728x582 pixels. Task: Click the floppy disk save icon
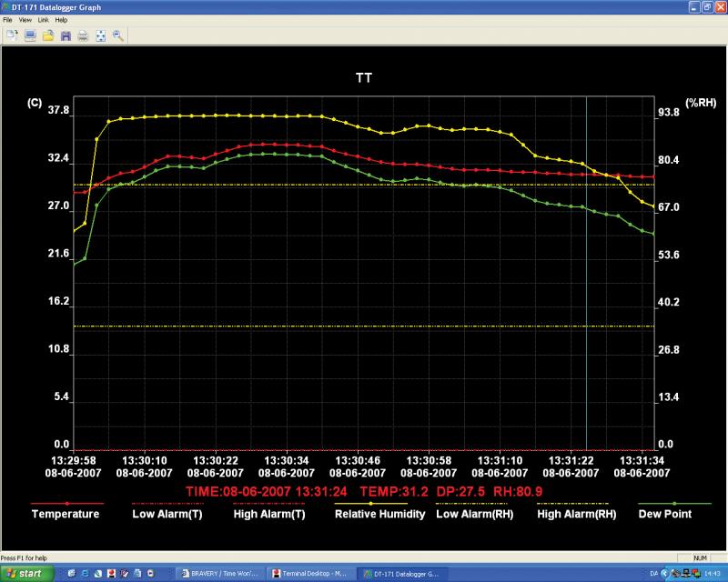tap(66, 35)
